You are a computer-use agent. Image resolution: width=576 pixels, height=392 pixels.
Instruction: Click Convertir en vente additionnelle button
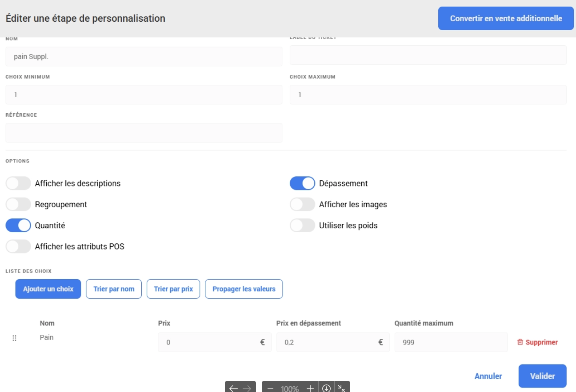tap(506, 19)
